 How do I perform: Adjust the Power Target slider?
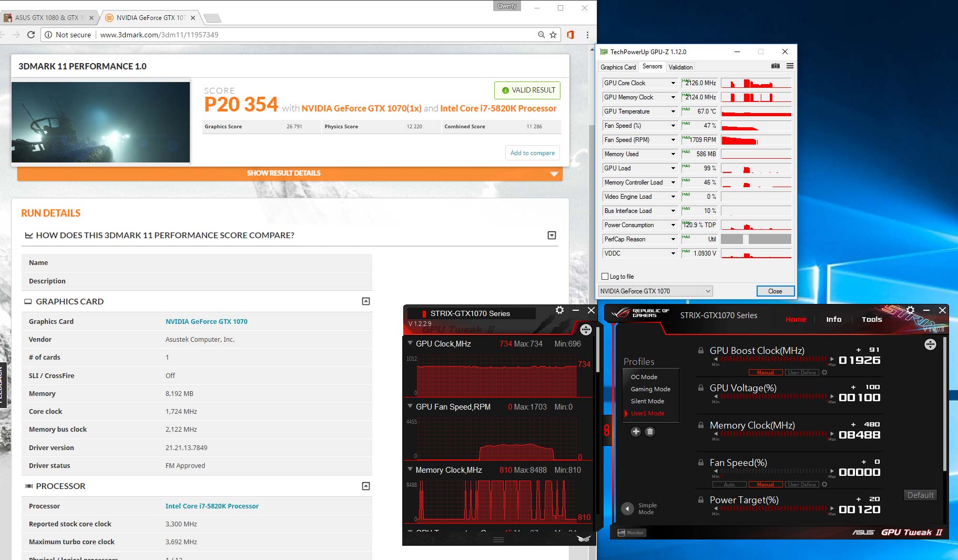coord(773,508)
